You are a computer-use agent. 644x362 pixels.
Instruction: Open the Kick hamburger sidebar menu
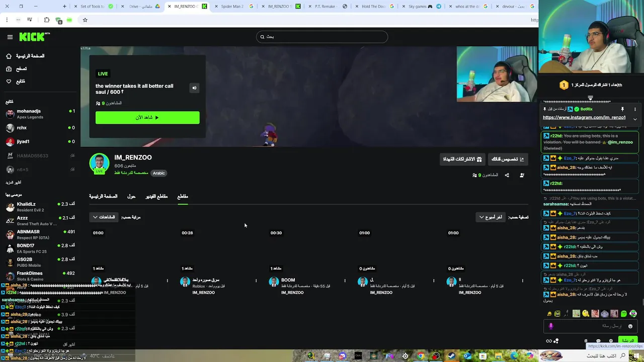tap(10, 37)
